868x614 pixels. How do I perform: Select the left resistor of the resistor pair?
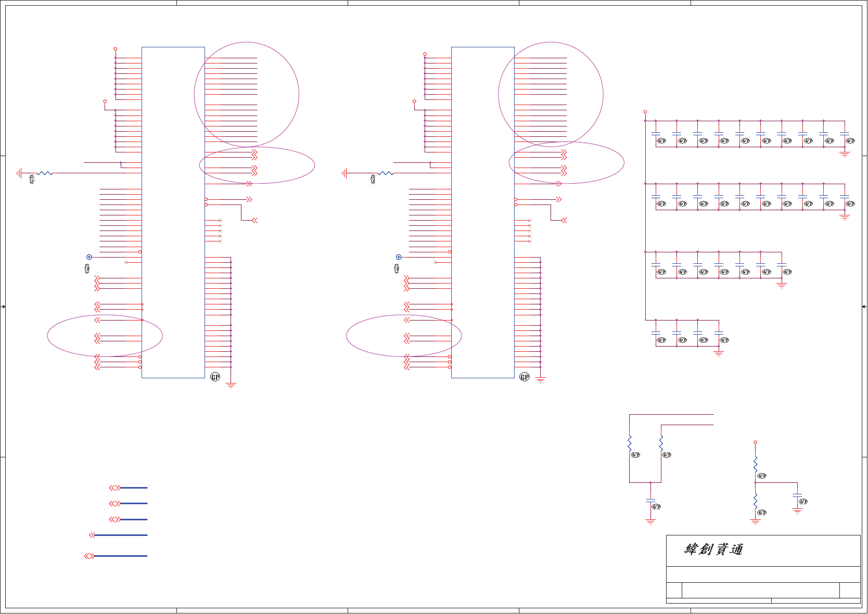[x=630, y=443]
